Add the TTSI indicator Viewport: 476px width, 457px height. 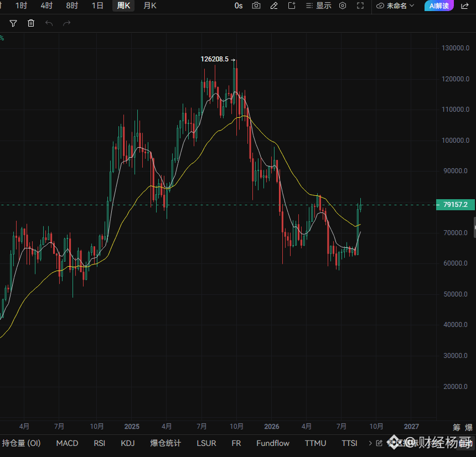(349, 443)
